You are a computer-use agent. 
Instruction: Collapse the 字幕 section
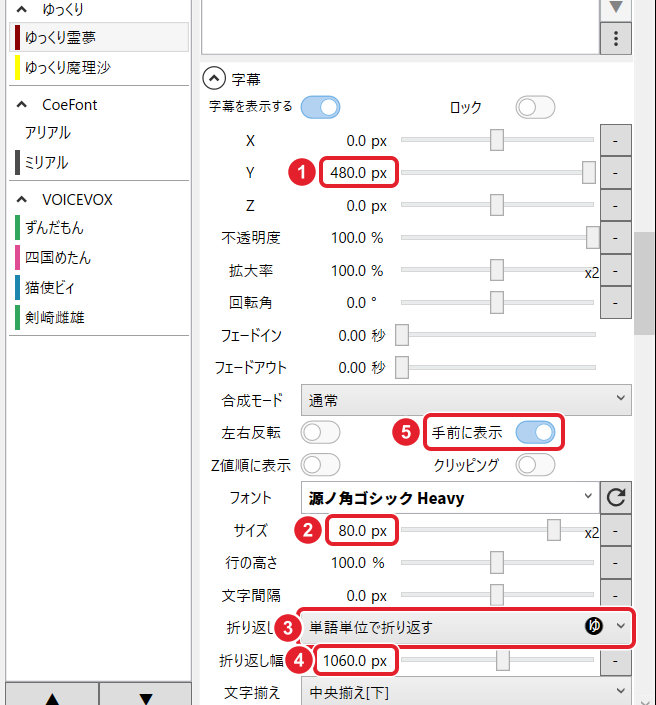[x=214, y=78]
